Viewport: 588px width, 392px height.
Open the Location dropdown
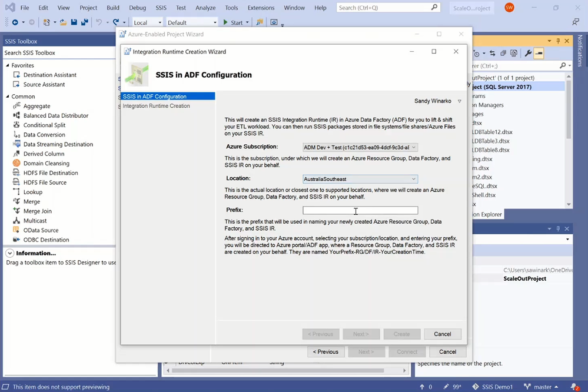(x=360, y=179)
